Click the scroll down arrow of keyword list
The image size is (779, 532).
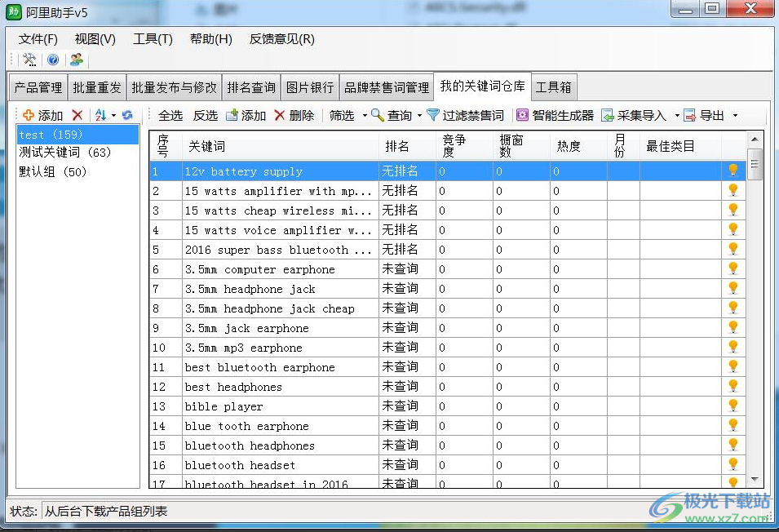click(x=755, y=480)
